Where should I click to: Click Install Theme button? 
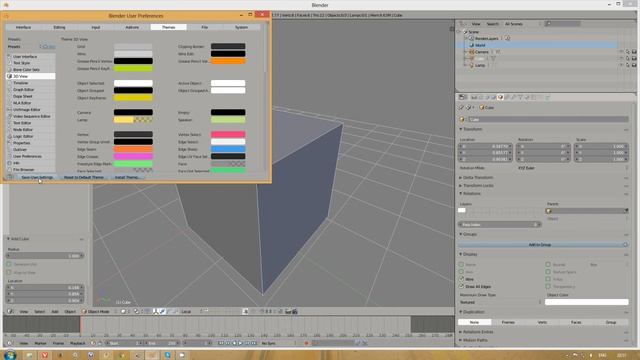click(x=127, y=178)
